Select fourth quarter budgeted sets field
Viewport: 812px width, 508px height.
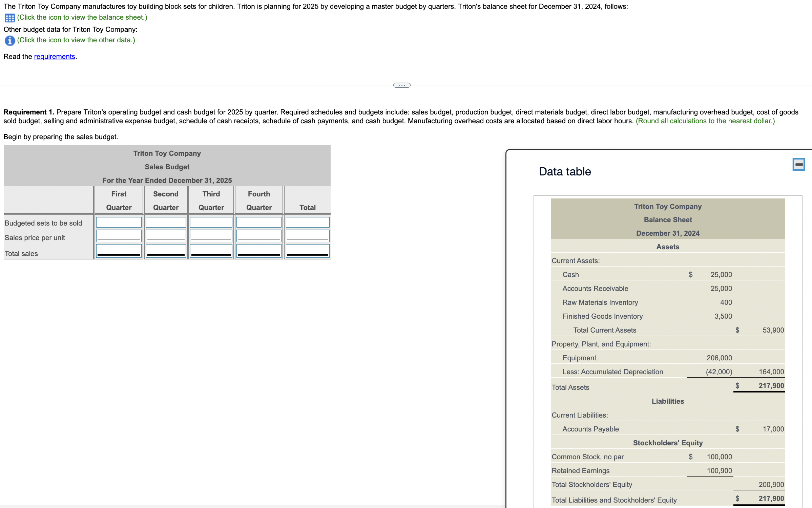259,223
